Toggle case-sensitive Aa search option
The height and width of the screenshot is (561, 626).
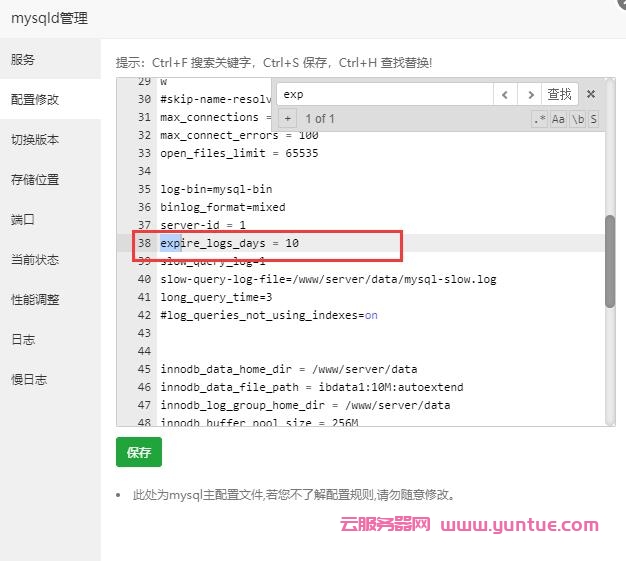[x=558, y=119]
